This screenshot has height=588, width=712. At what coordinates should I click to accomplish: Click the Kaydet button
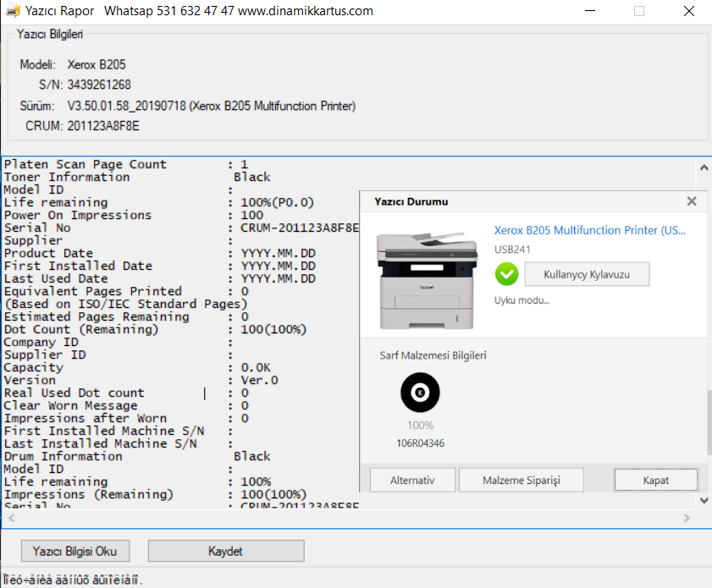[x=226, y=551]
